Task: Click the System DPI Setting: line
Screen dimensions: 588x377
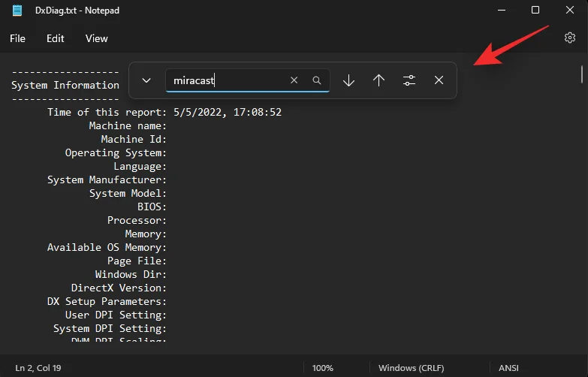Action: [110, 328]
